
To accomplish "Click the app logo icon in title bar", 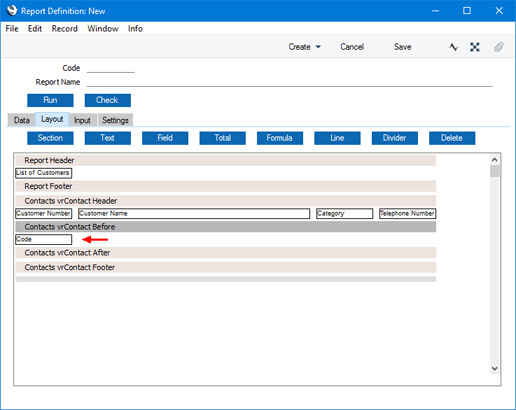I will pyautogui.click(x=12, y=10).
